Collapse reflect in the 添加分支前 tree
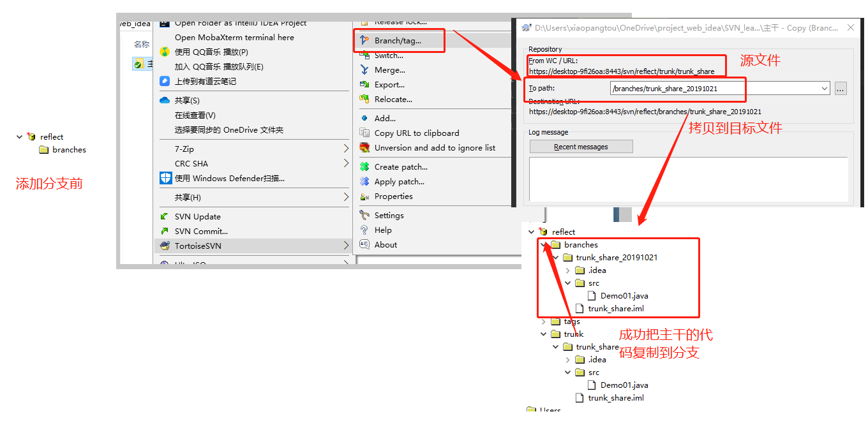868x421 pixels. point(19,137)
